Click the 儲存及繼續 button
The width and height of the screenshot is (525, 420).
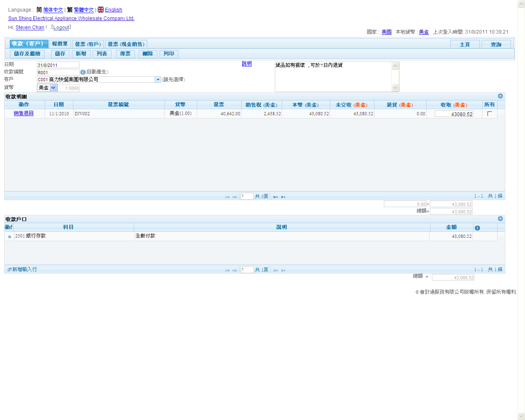27,54
